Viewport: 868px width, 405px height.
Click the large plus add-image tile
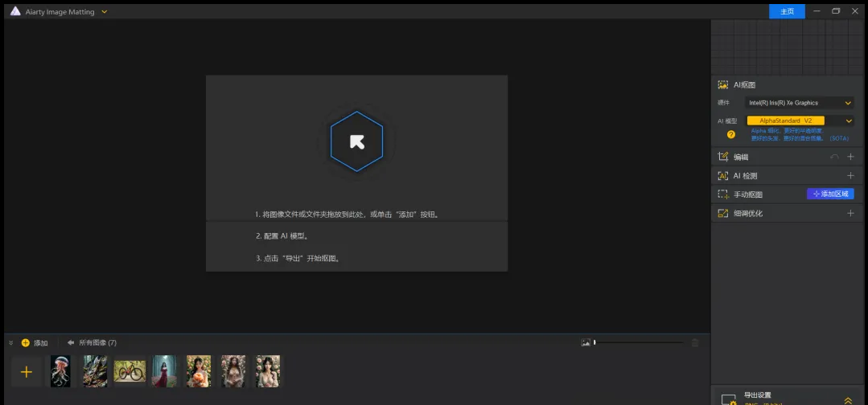tap(26, 372)
